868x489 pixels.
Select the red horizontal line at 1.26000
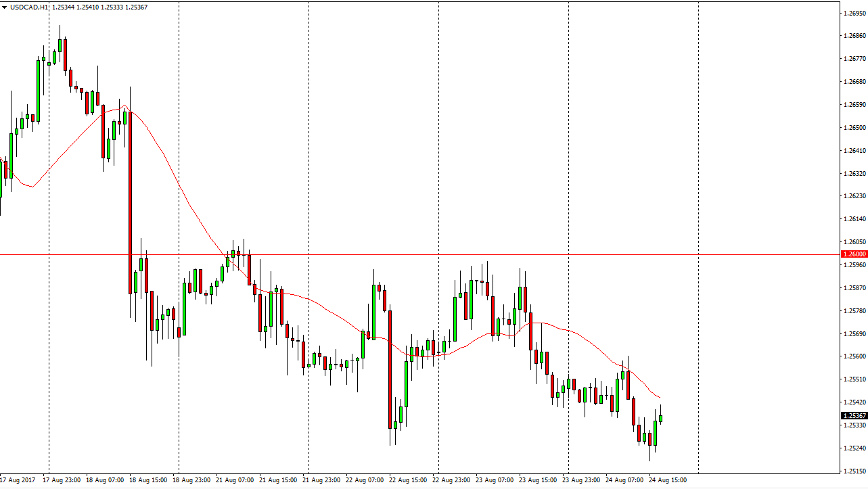point(406,254)
